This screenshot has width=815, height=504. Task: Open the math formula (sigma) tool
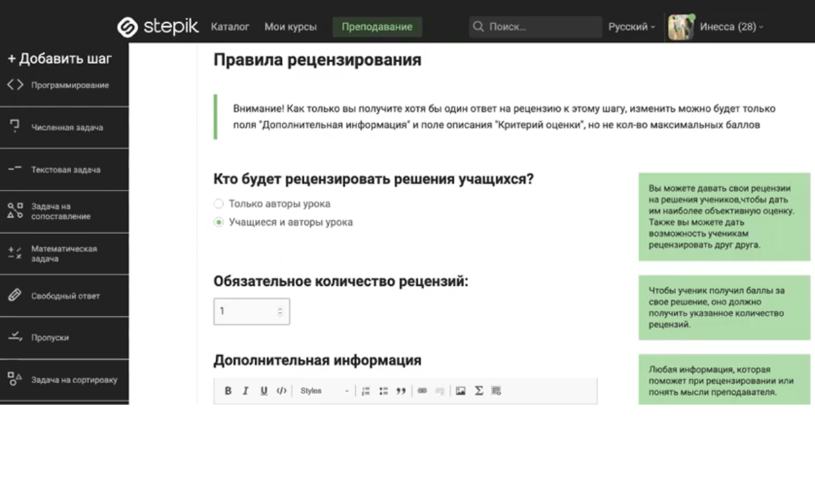tap(479, 391)
